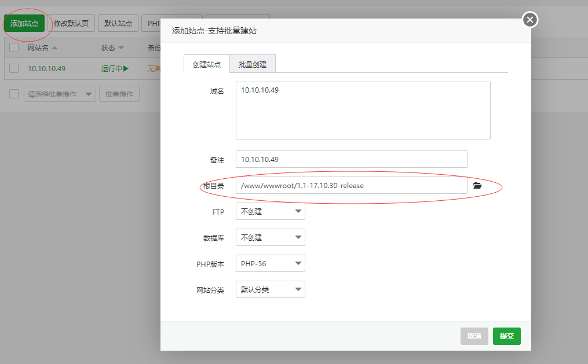Viewport: 588px width, 364px height.
Task: Click the green 提交 submit button
Action: [506, 336]
